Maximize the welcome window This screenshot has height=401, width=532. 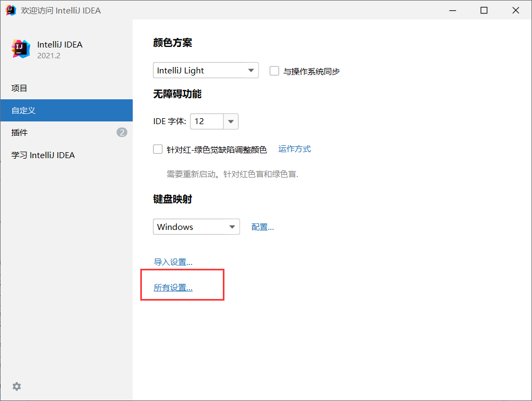pos(484,10)
